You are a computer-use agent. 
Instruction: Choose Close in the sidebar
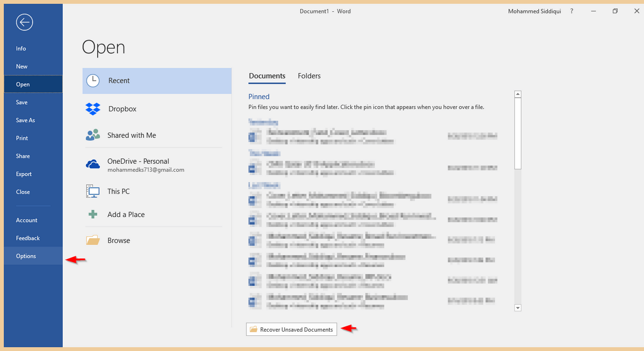(x=32, y=192)
